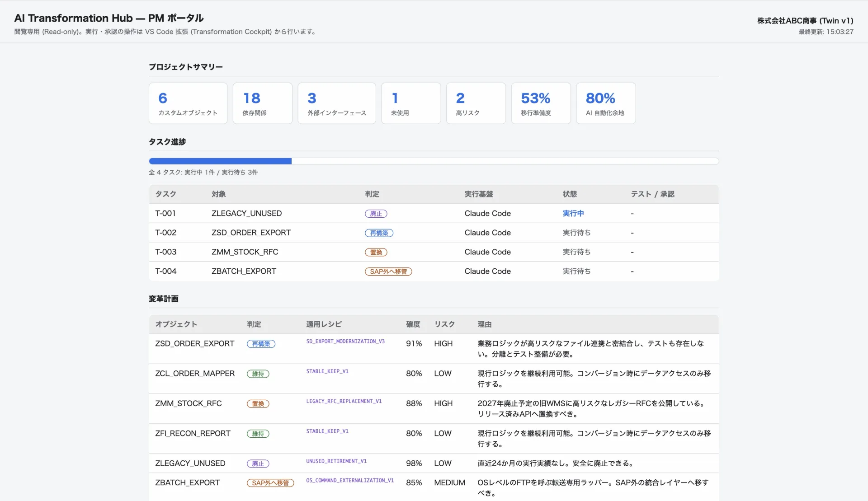This screenshot has width=868, height=501.
Task: Click the 91% confidence value
Action: (x=414, y=344)
